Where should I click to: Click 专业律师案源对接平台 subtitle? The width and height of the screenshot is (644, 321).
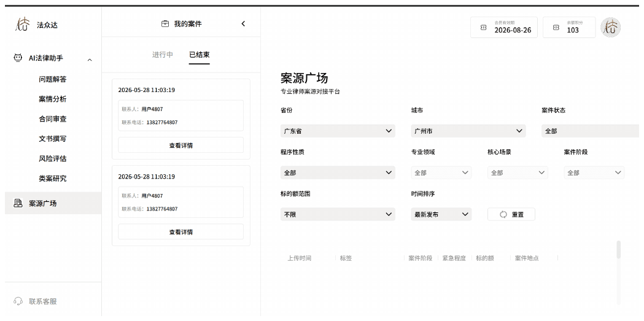click(310, 92)
